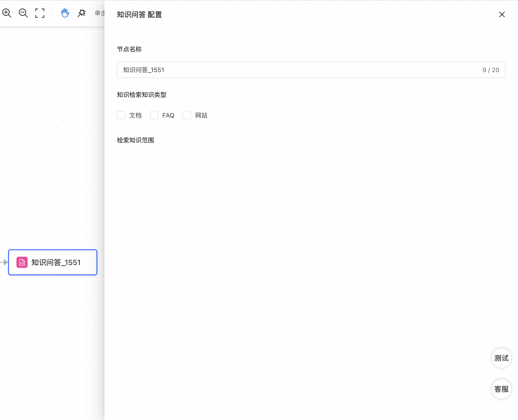Select the 知识问答_1551 node on canvas
The image size is (518, 420).
click(x=56, y=262)
